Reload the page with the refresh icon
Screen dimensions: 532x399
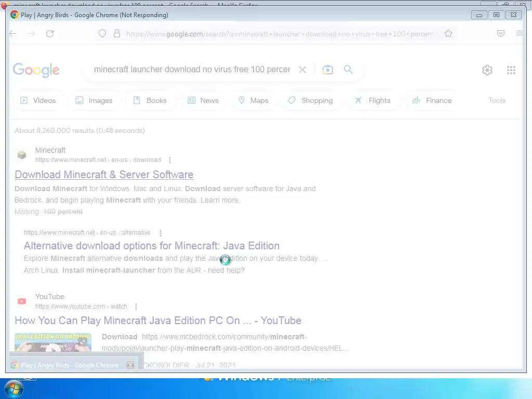[x=50, y=34]
